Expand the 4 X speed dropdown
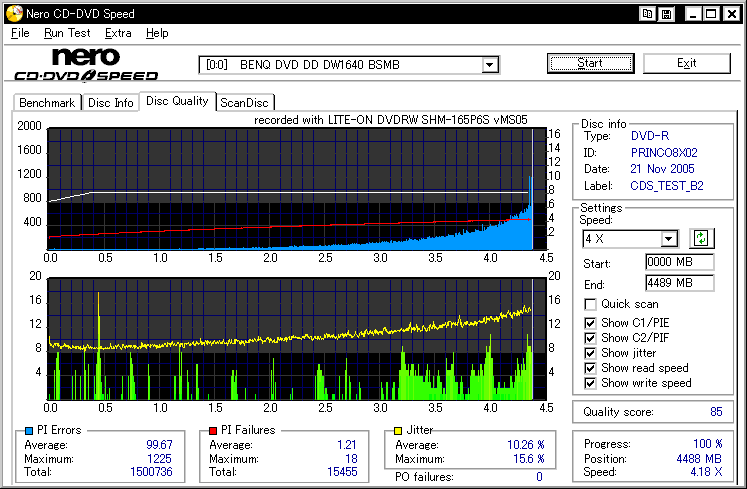Image resolution: width=747 pixels, height=489 pixels. (669, 238)
